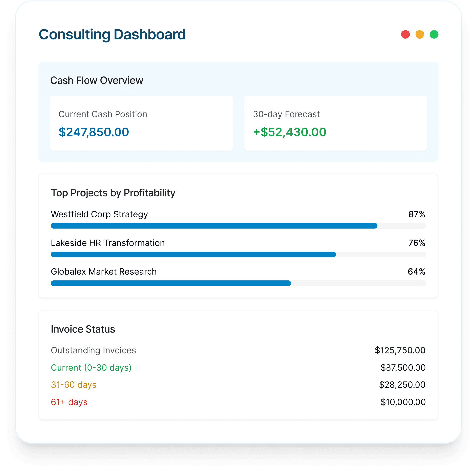Click the Consulting Dashboard title
This screenshot has width=476, height=472.
coord(112,34)
